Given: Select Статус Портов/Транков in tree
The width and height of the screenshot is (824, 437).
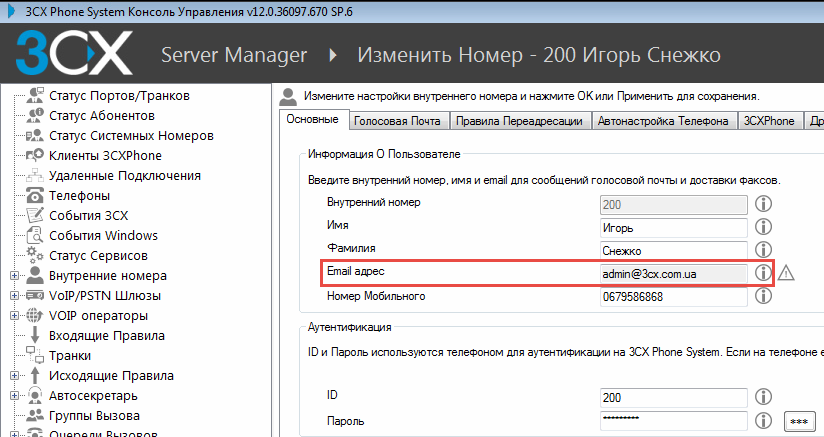Looking at the screenshot, I should click(x=119, y=96).
